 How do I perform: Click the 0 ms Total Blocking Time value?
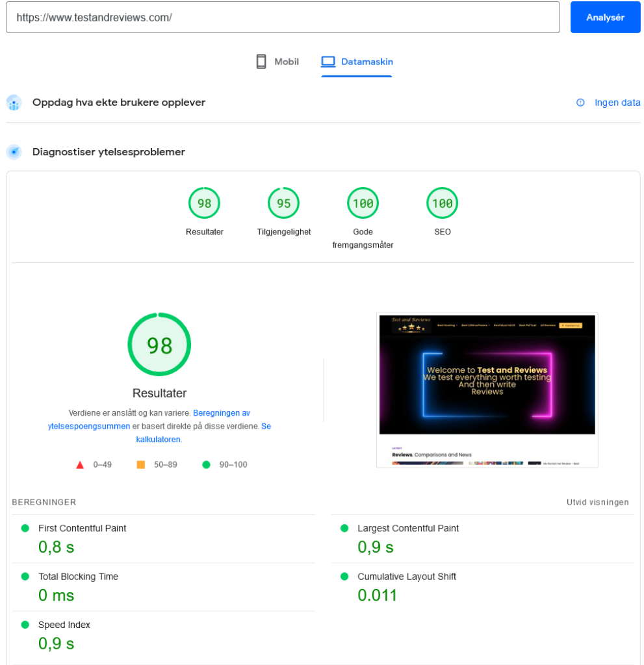pyautogui.click(x=56, y=596)
